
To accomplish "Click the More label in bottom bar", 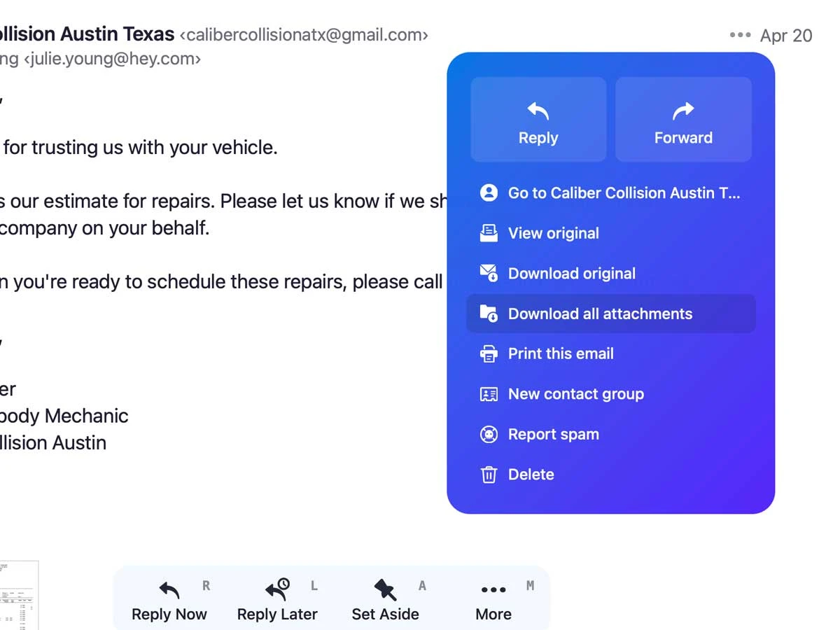I will click(493, 615).
